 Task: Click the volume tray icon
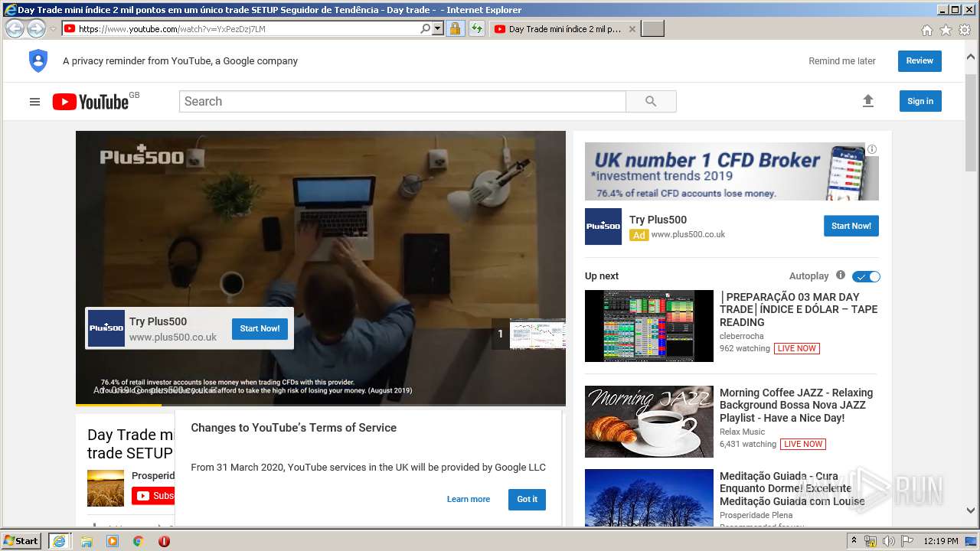(888, 541)
